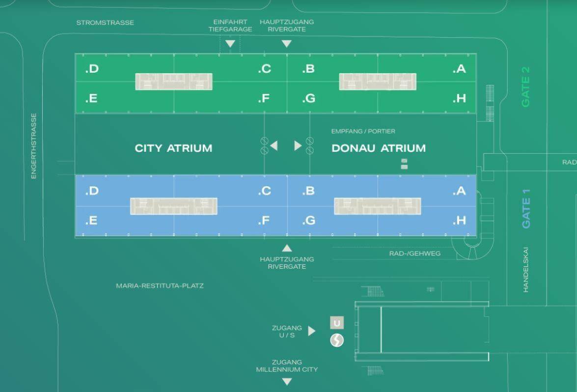The image size is (577, 392).
Task: Click the RAD-/GEHWEG path label
Action: (x=415, y=253)
